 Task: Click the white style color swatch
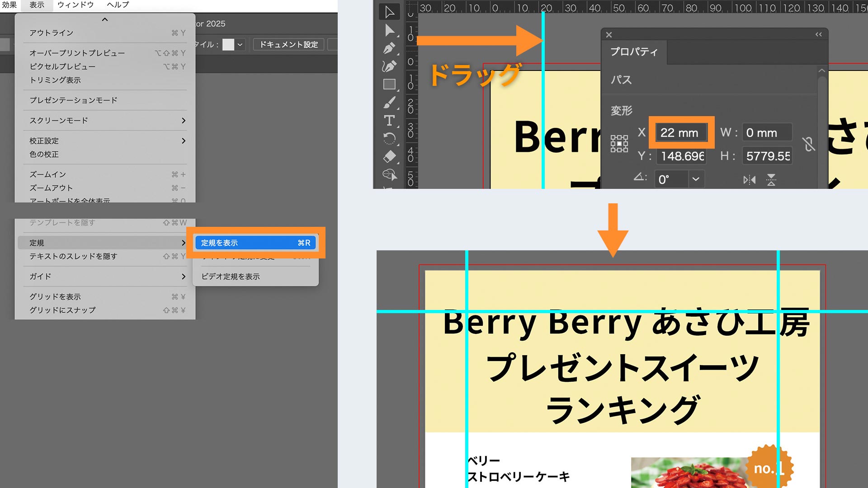point(228,44)
